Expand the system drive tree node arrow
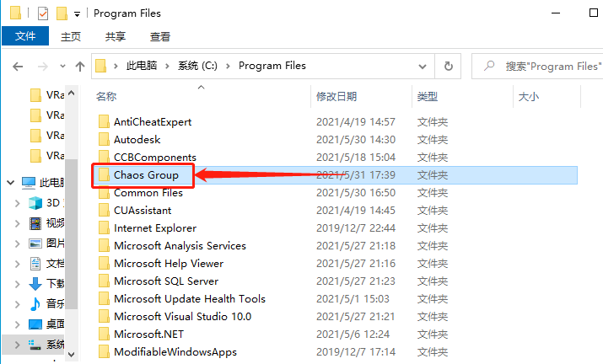Image resolution: width=603 pixels, height=364 pixels. (18, 345)
